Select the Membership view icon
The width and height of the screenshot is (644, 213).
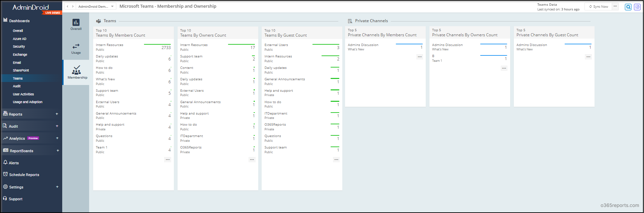click(x=76, y=70)
